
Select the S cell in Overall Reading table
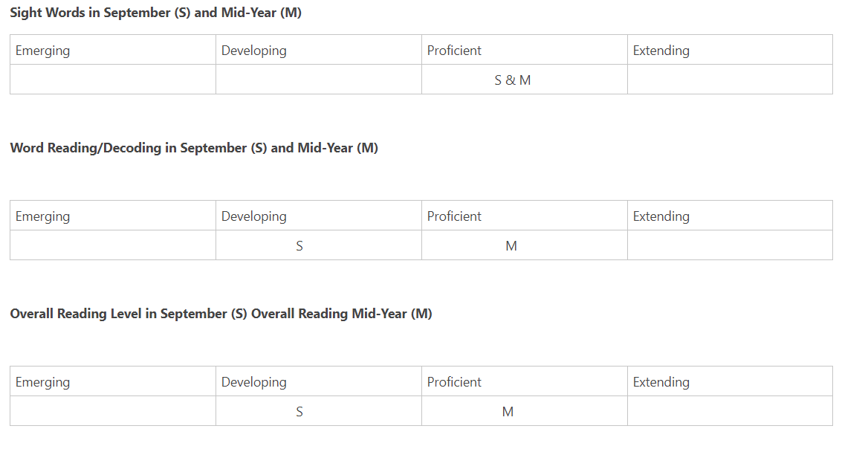coord(318,411)
